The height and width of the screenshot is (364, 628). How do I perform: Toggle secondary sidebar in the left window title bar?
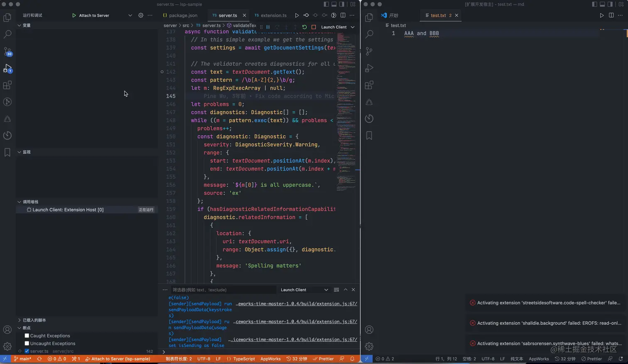(x=341, y=4)
